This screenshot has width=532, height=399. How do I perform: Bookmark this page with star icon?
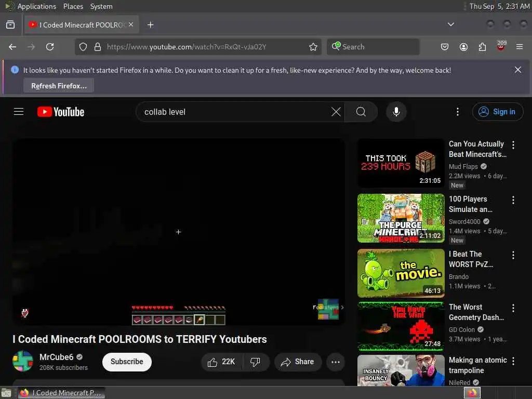313,47
